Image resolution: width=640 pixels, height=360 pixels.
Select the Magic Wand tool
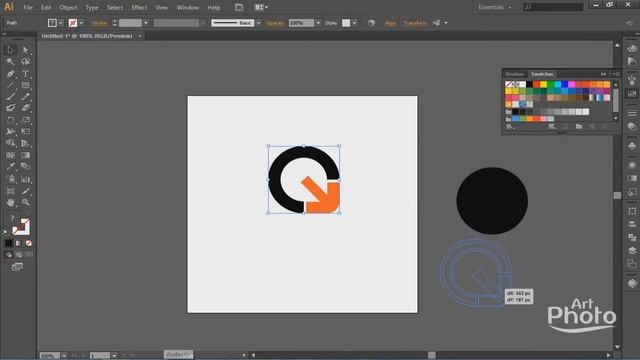pyautogui.click(x=11, y=62)
